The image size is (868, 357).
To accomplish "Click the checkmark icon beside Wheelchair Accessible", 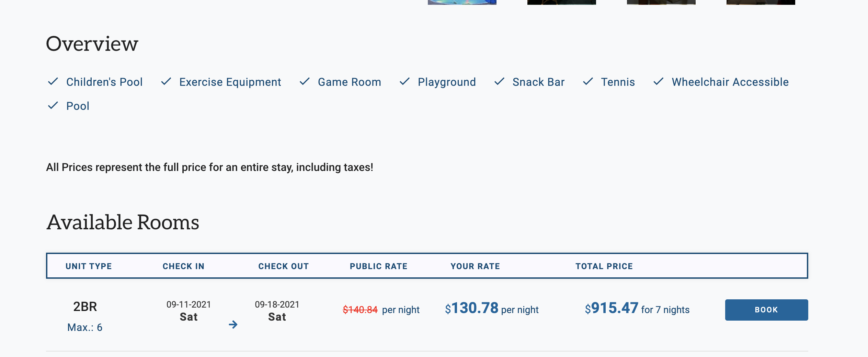I will pos(659,82).
